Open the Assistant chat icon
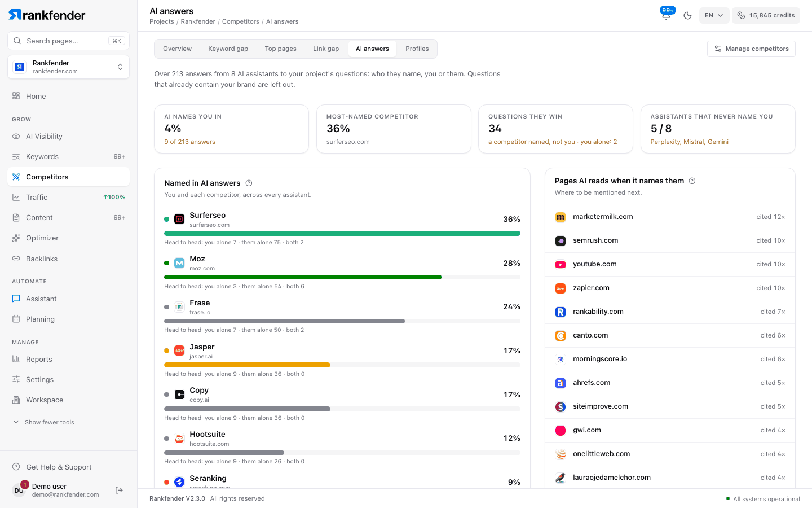The width and height of the screenshot is (812, 508). click(x=16, y=299)
